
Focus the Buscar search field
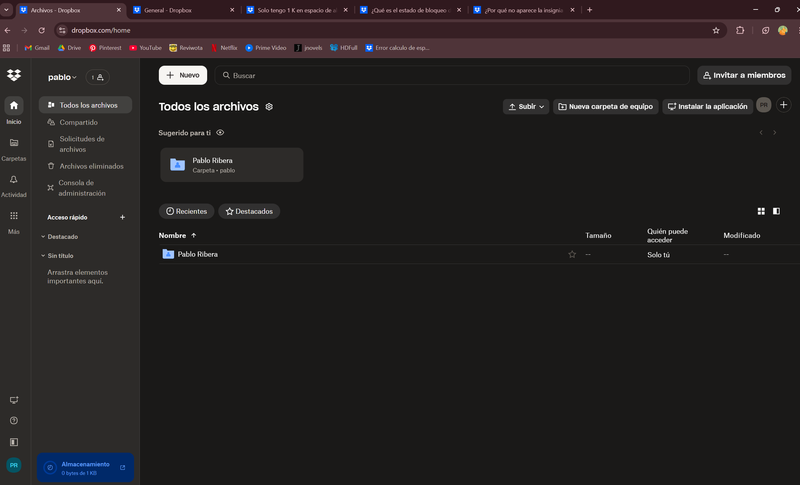coord(452,75)
